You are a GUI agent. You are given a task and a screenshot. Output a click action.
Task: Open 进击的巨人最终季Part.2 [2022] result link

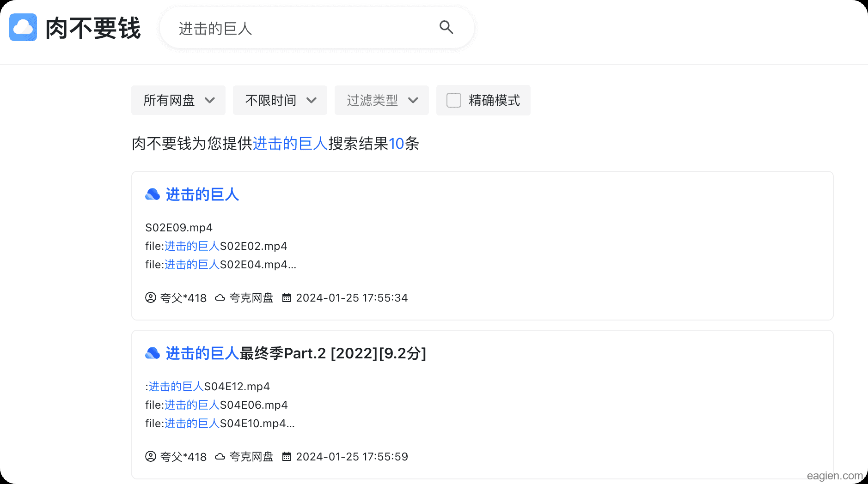[296, 353]
